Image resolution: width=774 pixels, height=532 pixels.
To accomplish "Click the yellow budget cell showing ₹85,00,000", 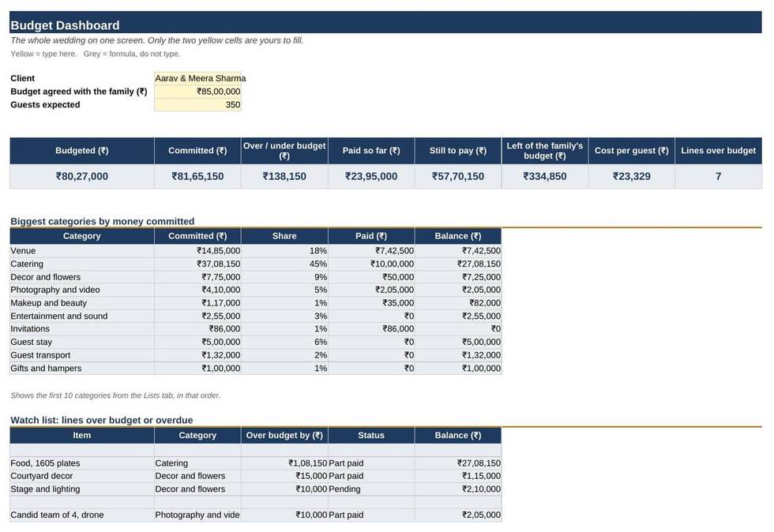I will 197,92.
